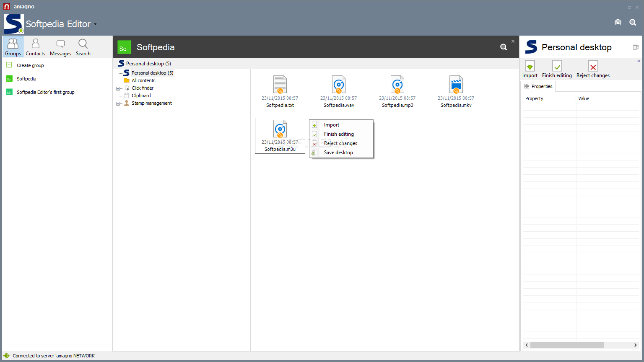Select the Softpedia.m3u file thumbnail
The height and width of the screenshot is (362, 644).
tap(280, 136)
